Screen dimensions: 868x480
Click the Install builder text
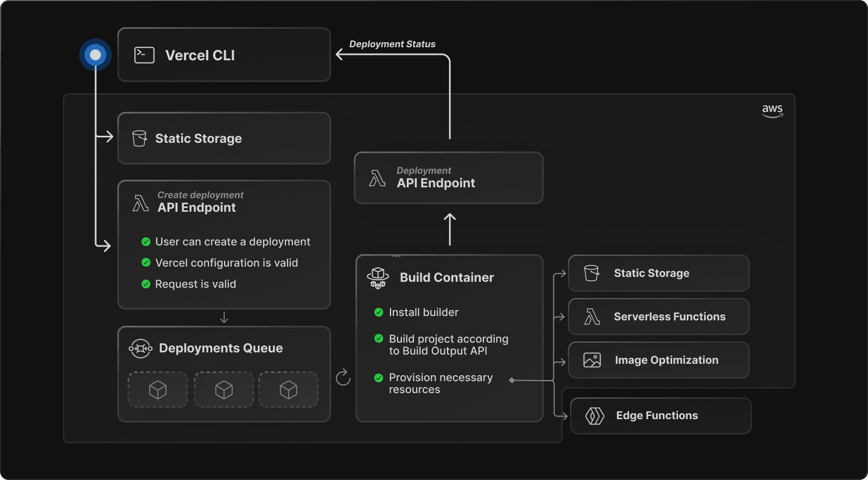click(x=424, y=312)
